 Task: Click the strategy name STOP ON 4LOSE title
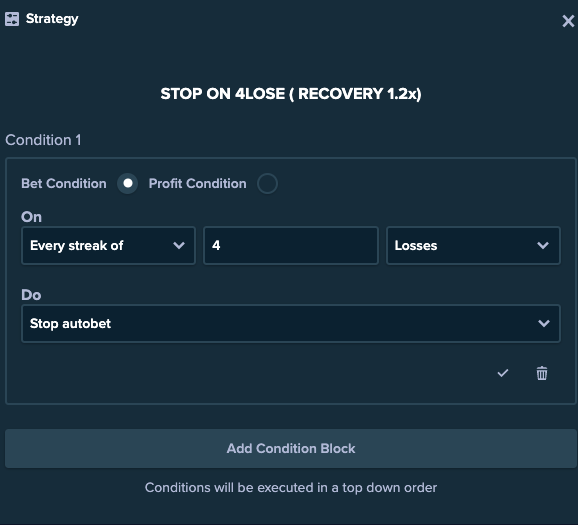pos(291,94)
